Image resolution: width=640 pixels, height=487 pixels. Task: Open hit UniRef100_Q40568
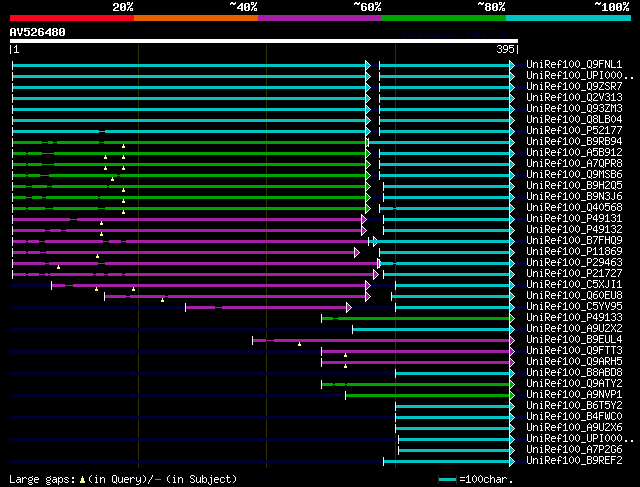[574, 208]
